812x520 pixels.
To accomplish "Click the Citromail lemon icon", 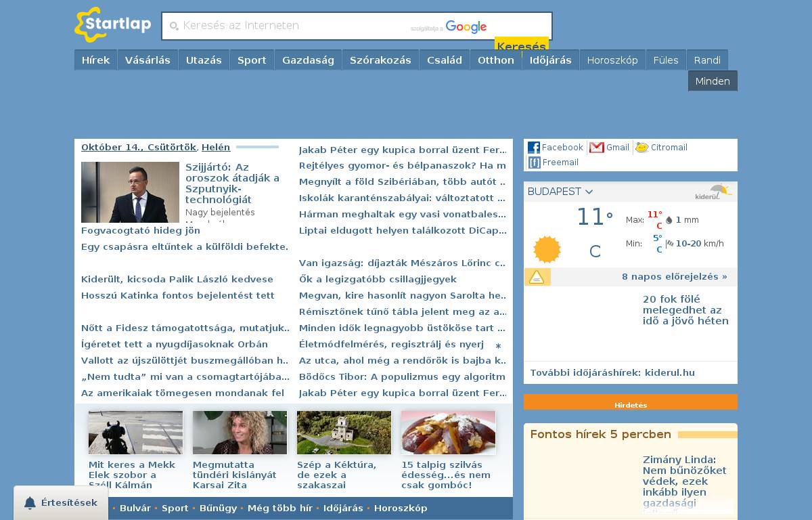I will click(642, 148).
